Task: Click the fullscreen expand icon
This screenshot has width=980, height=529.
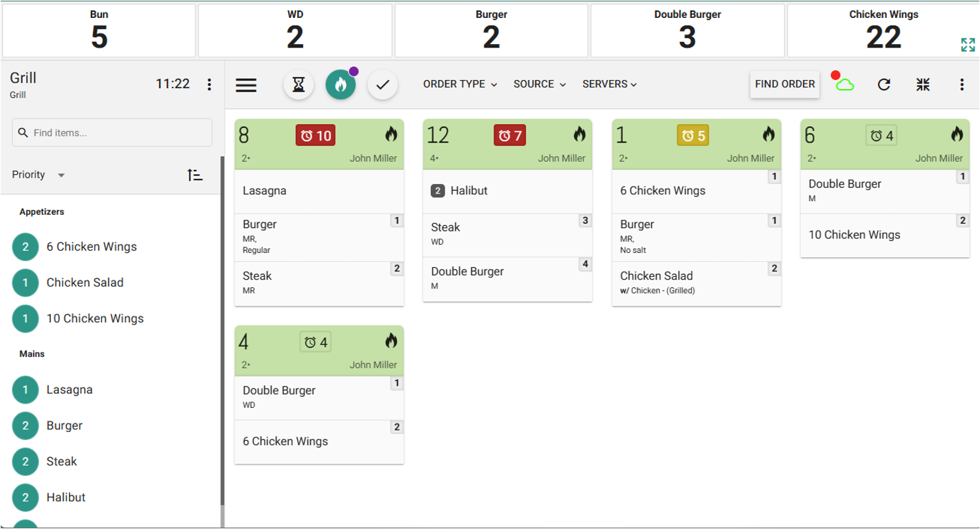Action: click(x=968, y=45)
